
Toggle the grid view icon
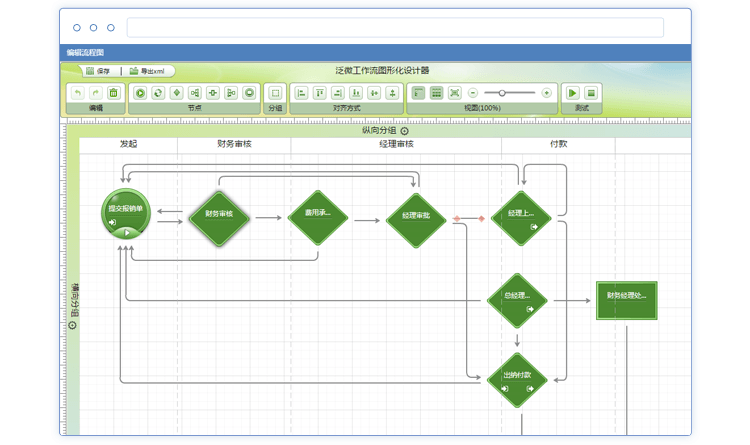pyautogui.click(x=436, y=93)
